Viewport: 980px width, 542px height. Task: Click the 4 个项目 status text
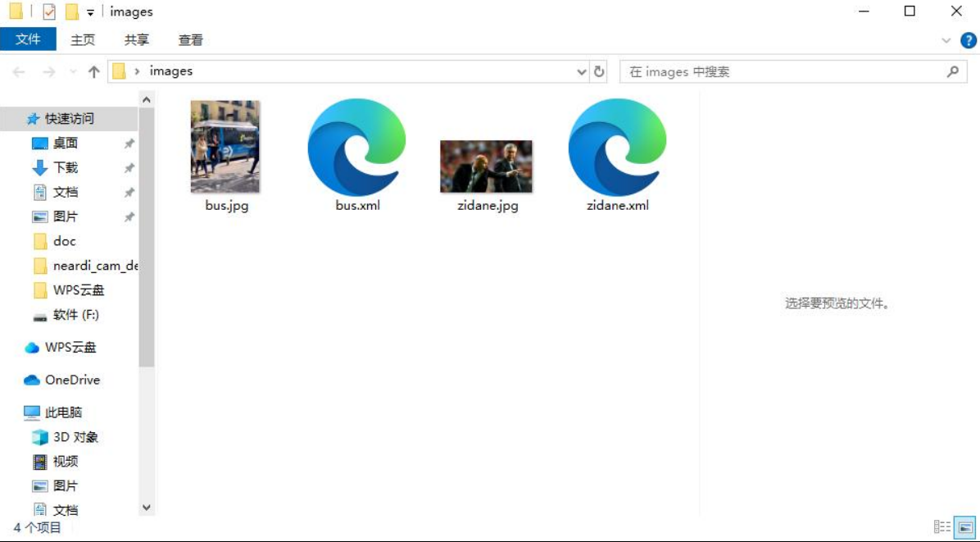38,527
